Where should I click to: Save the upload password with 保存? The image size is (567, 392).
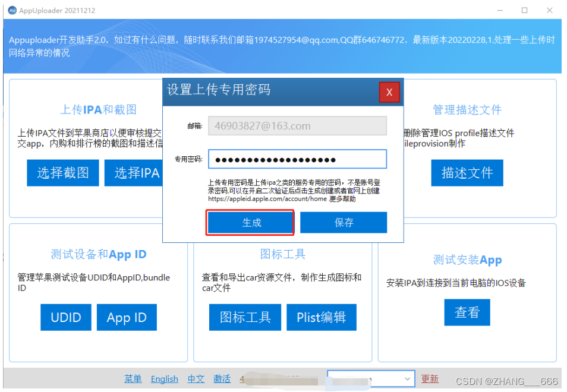(x=344, y=223)
